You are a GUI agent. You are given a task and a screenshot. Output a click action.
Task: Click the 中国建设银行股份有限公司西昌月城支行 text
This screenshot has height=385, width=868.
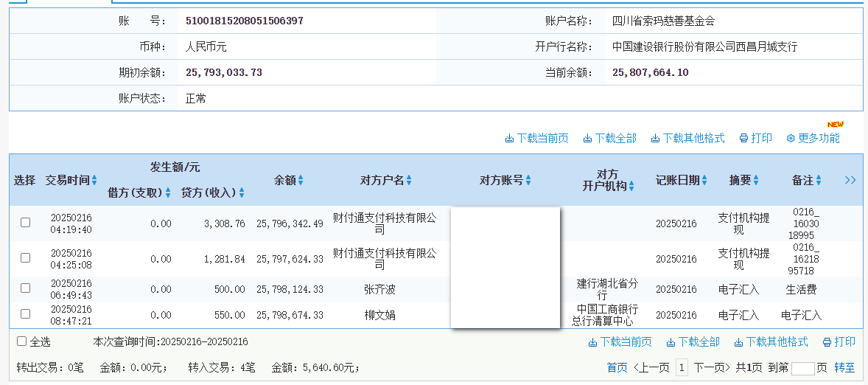704,47
